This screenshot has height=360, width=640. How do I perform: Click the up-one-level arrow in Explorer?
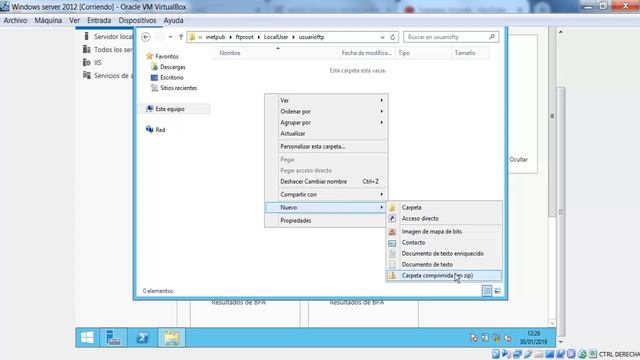click(181, 37)
